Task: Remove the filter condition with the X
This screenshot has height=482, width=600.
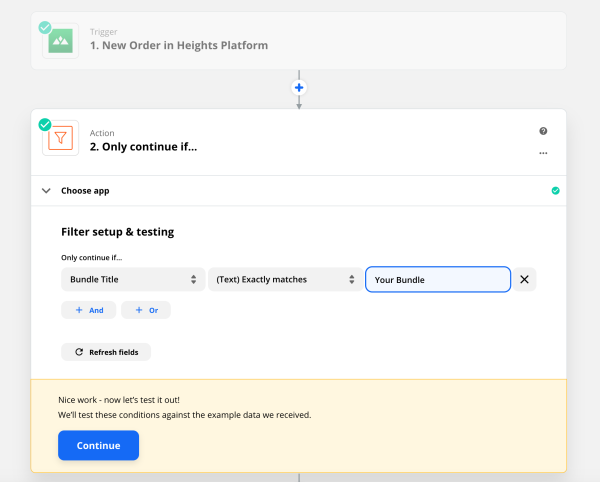Action: pos(524,279)
